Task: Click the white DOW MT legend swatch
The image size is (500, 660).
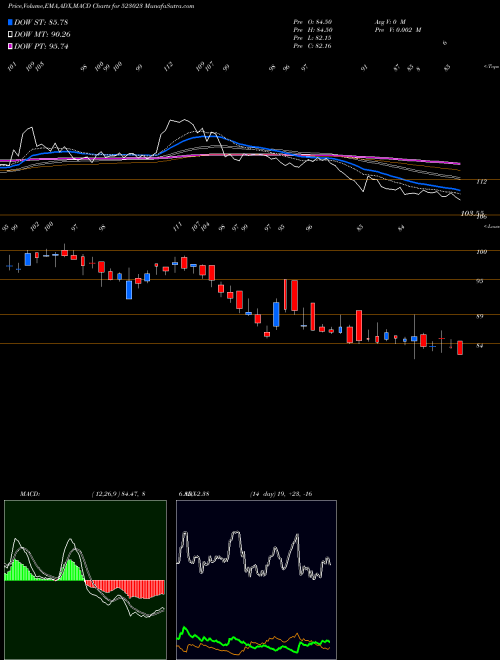Action: click(x=10, y=35)
